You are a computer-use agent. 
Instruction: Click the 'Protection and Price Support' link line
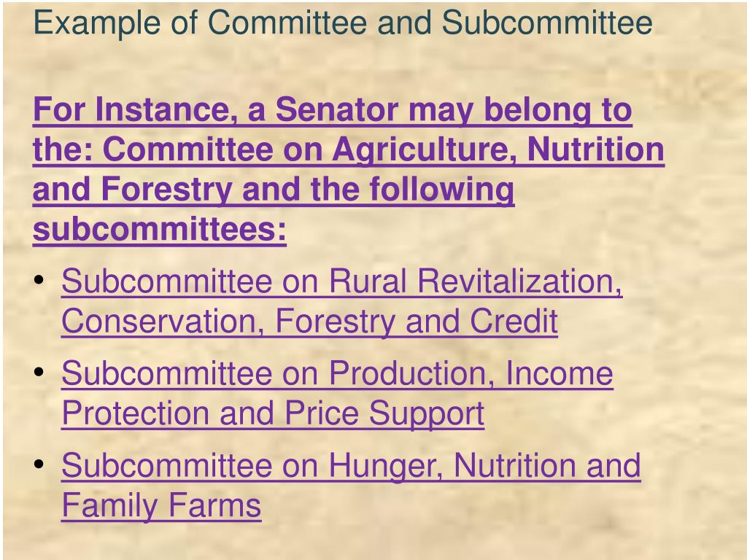pyautogui.click(x=273, y=414)
